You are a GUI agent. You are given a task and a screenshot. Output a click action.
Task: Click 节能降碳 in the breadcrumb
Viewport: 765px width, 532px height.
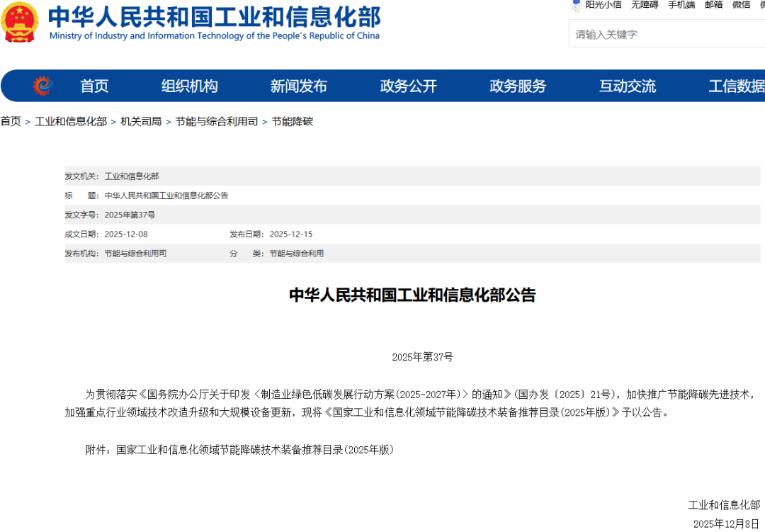point(293,122)
